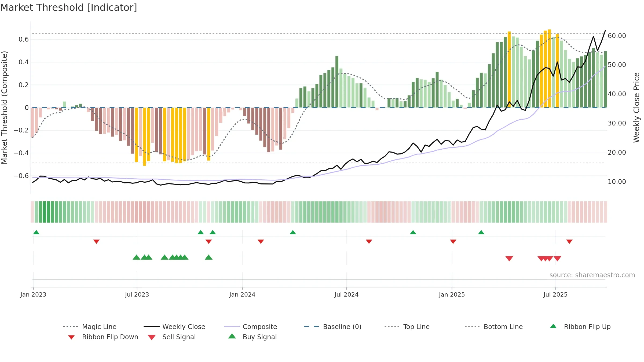This screenshot has height=362, width=644.
Task: Click the Jul 2025 axis label
Action: (555, 295)
